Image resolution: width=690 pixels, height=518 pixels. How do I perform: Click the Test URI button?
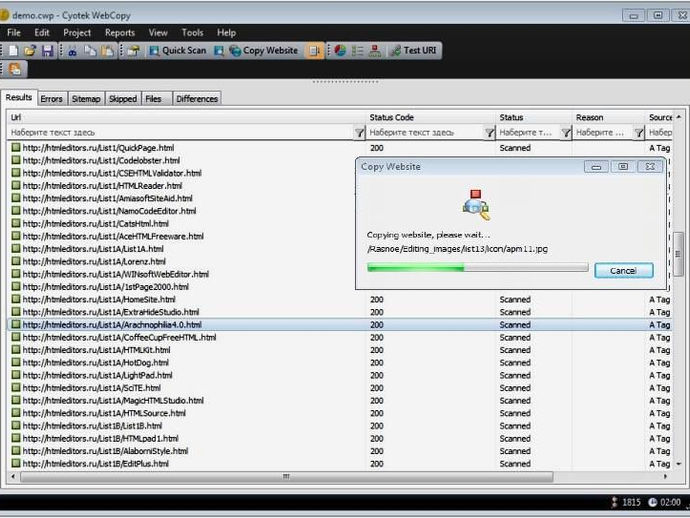point(414,51)
